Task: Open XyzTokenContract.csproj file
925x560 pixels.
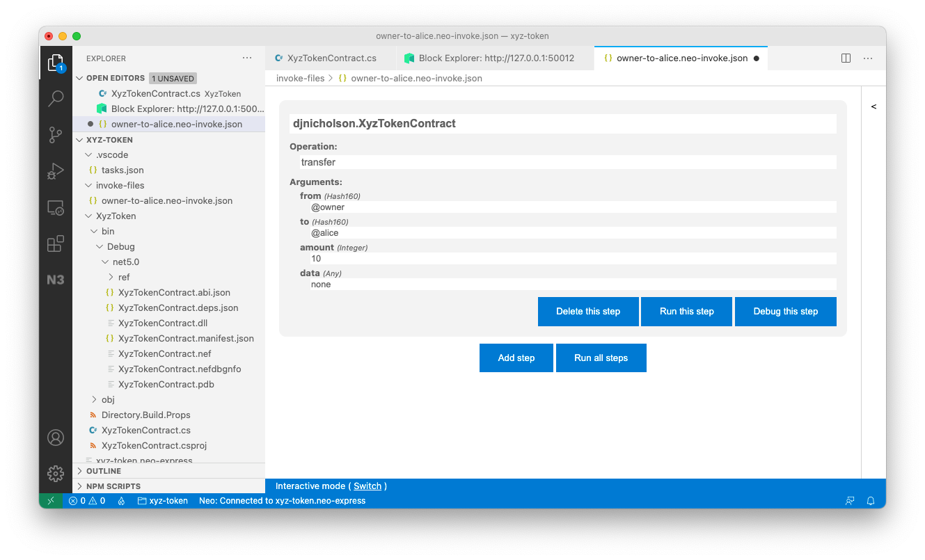Action: tap(168, 445)
